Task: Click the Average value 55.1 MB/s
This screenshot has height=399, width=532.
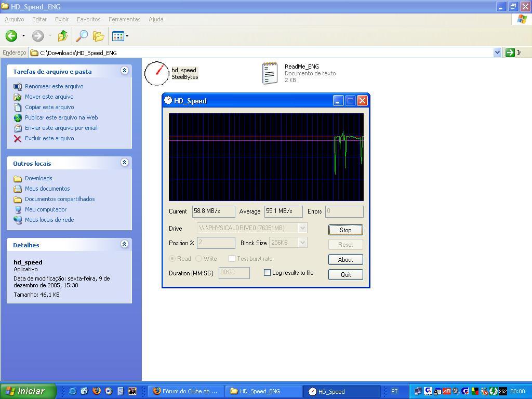Action: click(284, 211)
